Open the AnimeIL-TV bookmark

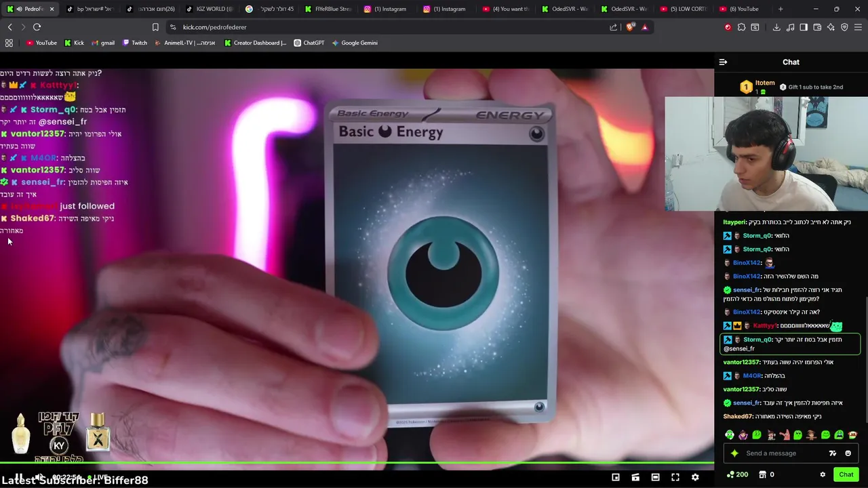185,43
